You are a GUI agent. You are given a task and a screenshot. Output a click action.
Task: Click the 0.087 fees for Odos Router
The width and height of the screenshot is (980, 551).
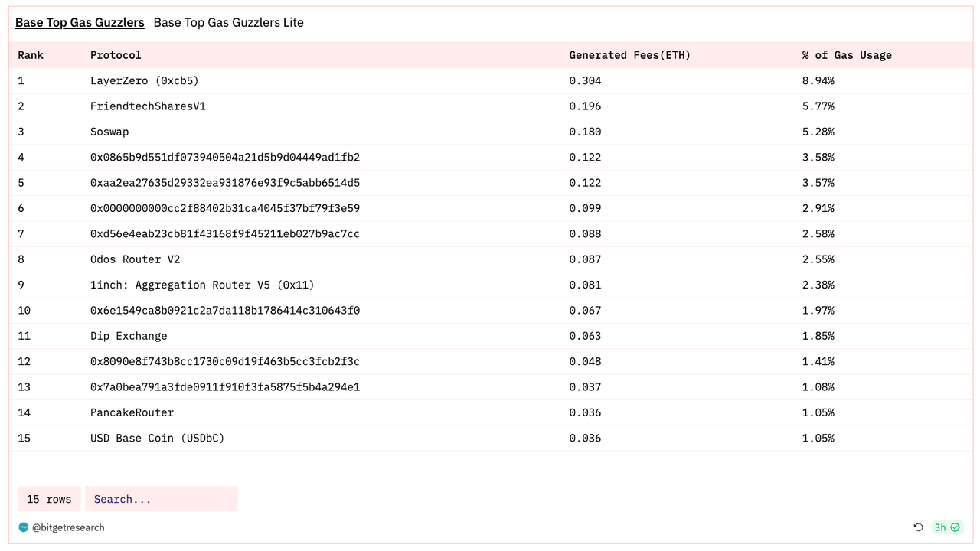click(x=585, y=259)
